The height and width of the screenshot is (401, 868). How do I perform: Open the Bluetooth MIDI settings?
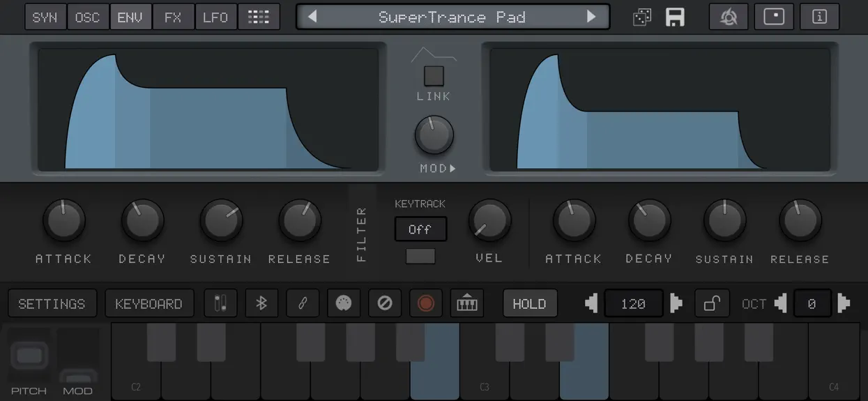[261, 303]
